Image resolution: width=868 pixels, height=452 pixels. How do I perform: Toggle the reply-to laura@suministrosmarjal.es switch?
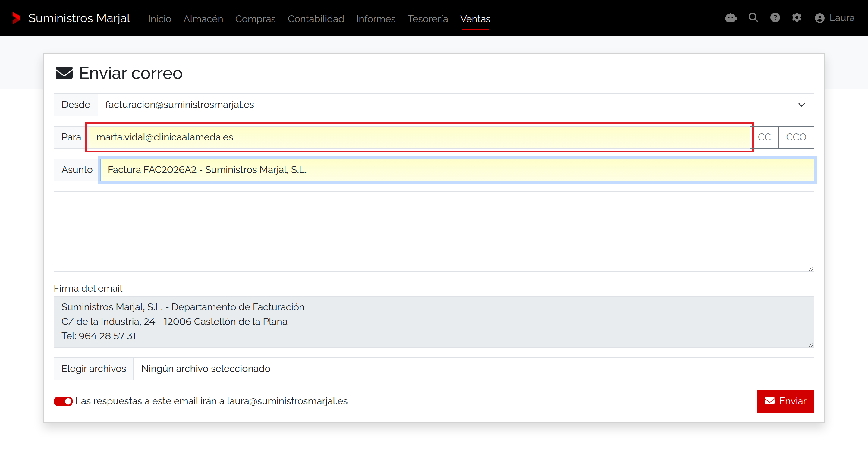(63, 401)
